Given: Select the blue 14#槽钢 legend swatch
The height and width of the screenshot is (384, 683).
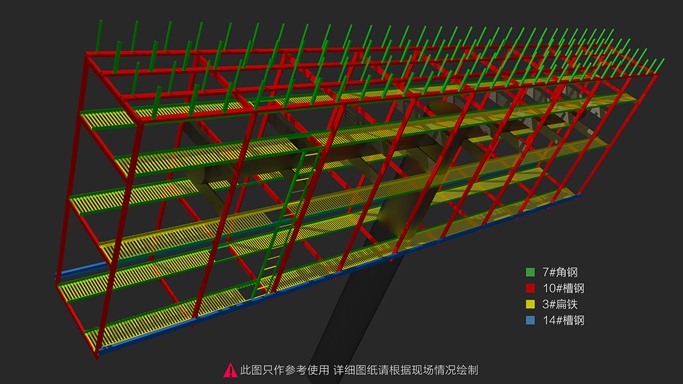Looking at the screenshot, I should (x=530, y=320).
